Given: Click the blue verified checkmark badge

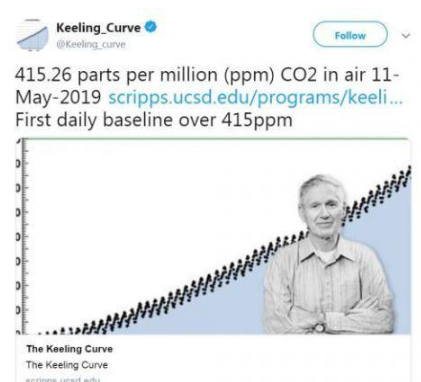Looking at the screenshot, I should [151, 27].
